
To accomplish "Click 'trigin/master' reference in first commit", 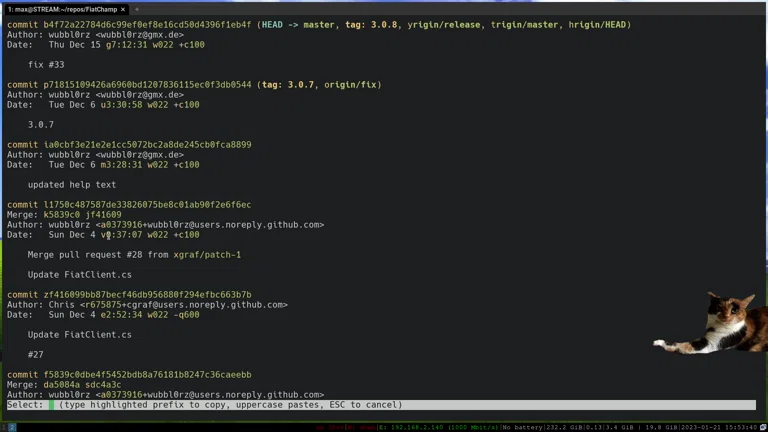I will (x=524, y=25).
